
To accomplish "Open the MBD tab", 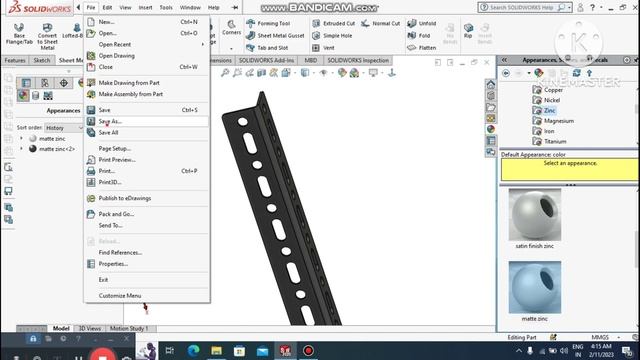I will [x=311, y=60].
